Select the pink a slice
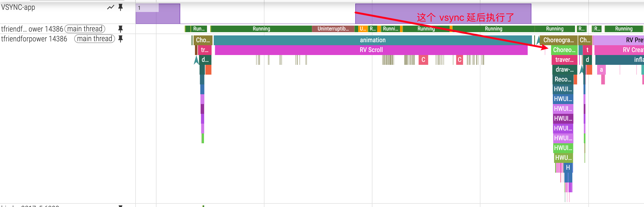The height and width of the screenshot is (207, 644). click(x=601, y=69)
